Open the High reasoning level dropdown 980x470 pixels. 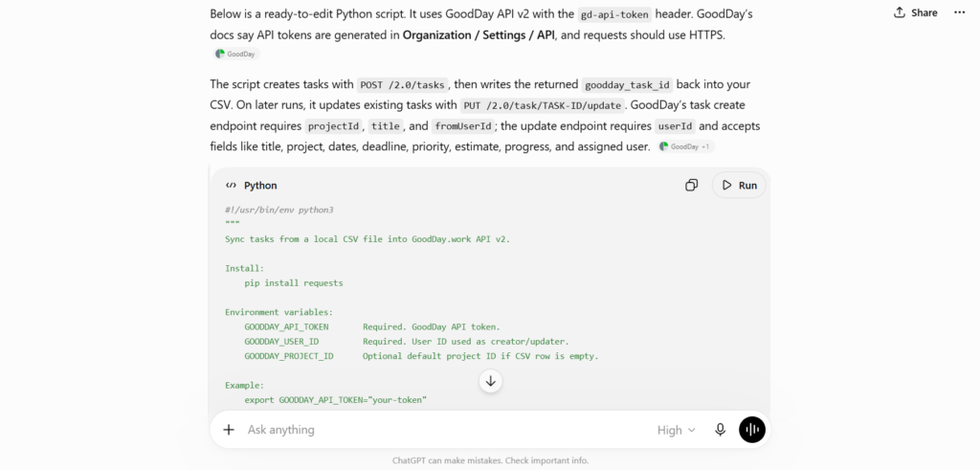point(676,430)
